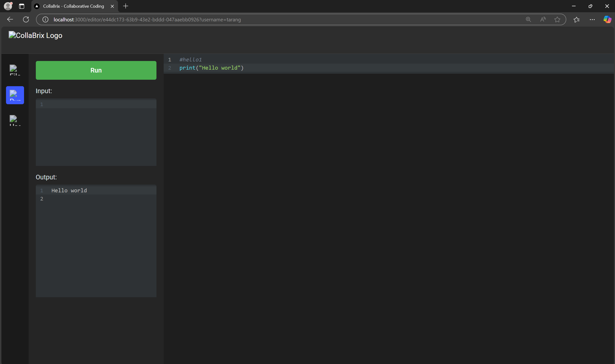Click the Read aloud icon
Viewport: 615px width, 364px height.
[543, 19]
